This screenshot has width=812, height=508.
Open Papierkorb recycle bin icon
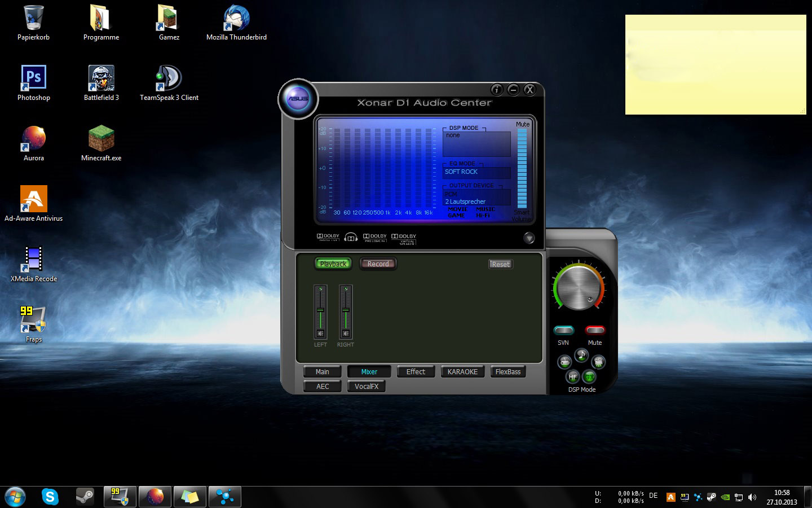click(x=33, y=23)
